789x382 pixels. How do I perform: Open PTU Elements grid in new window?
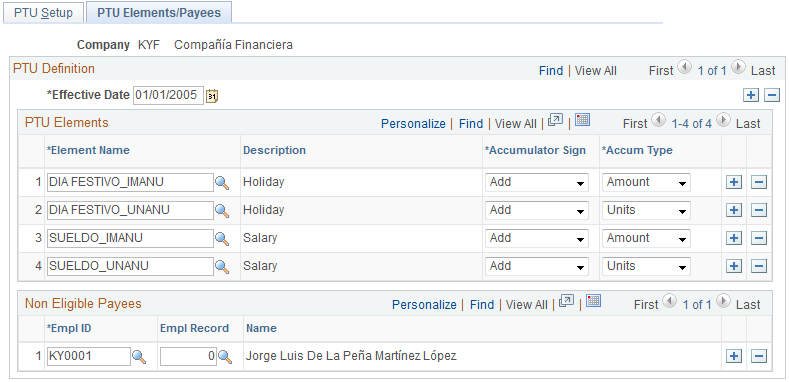pyautogui.click(x=555, y=121)
